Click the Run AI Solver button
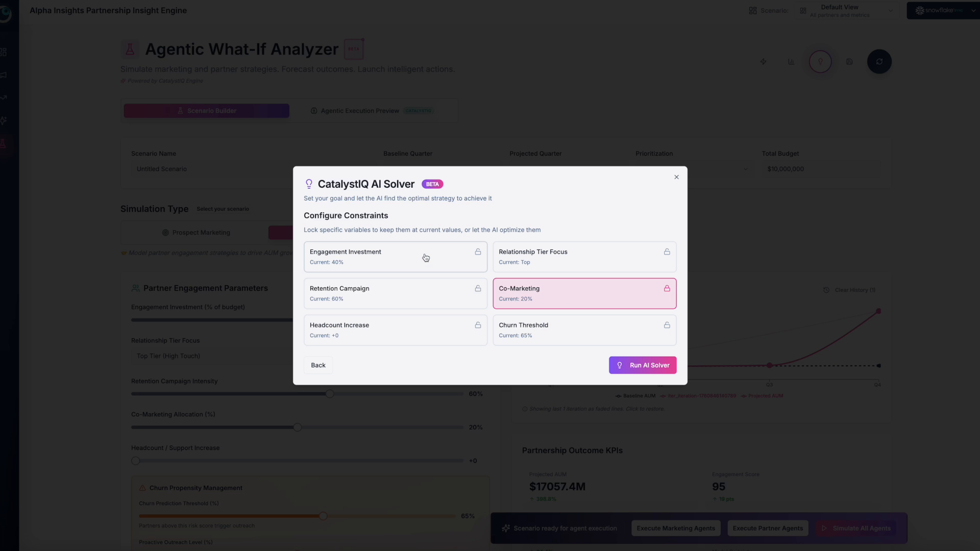 click(642, 365)
